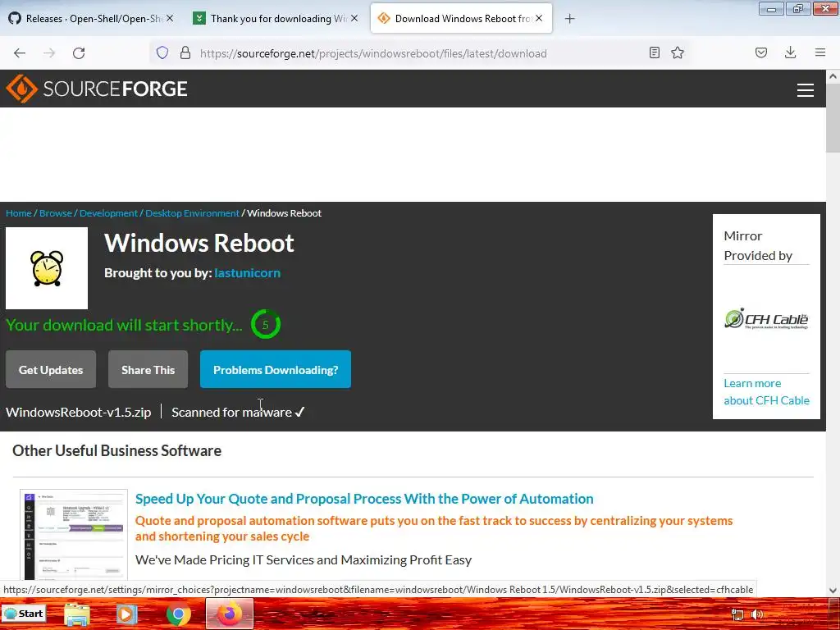This screenshot has width=840, height=630.
Task: Toggle reader view icon in address bar
Action: [654, 52]
